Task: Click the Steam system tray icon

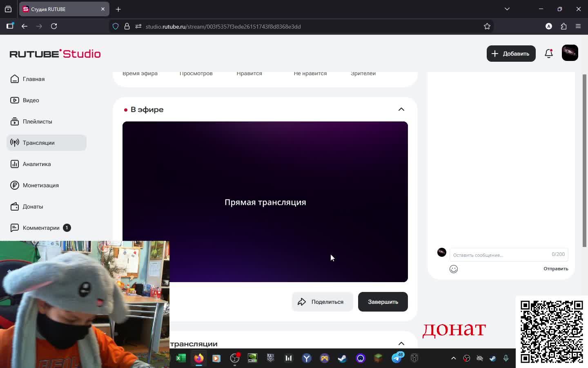Action: point(493,358)
